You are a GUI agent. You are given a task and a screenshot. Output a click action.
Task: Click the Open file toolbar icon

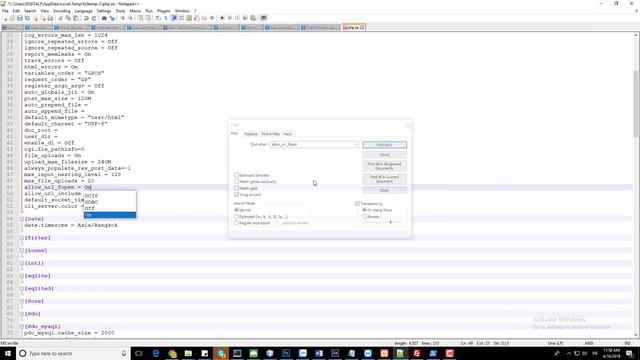click(x=12, y=18)
